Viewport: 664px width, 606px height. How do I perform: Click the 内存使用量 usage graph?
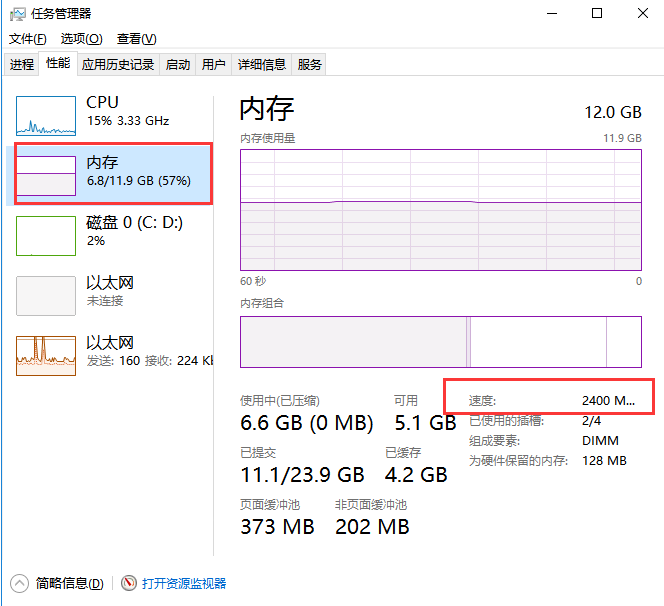440,210
